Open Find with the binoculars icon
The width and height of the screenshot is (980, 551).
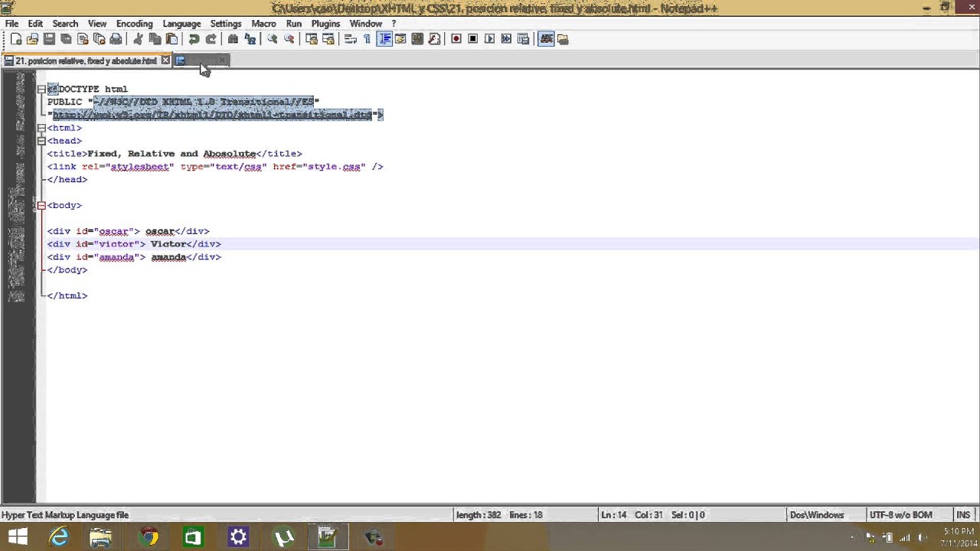[233, 39]
